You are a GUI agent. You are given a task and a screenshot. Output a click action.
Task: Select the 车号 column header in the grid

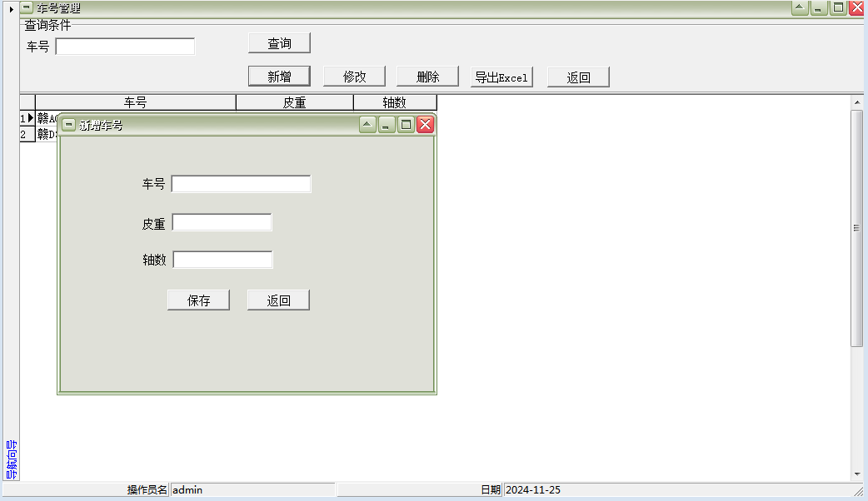pos(135,102)
